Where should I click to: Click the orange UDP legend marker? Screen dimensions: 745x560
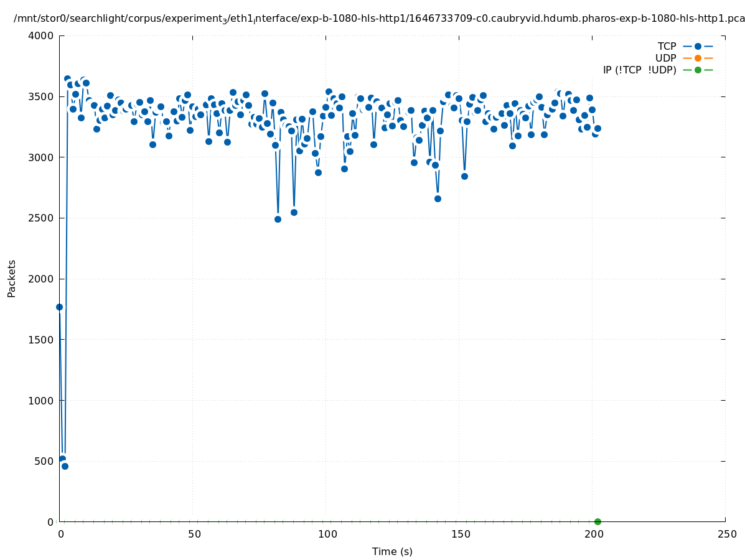(x=697, y=58)
